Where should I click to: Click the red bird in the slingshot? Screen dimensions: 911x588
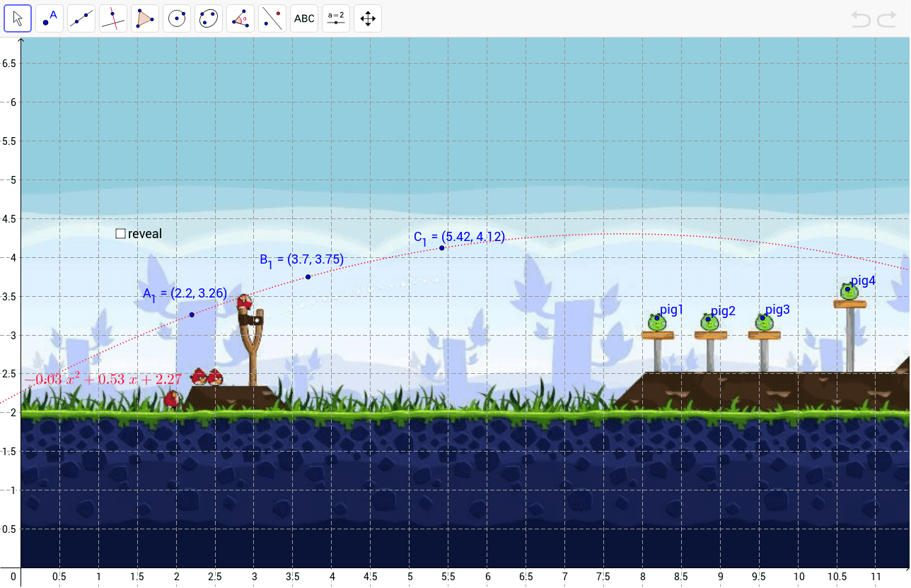(x=244, y=302)
